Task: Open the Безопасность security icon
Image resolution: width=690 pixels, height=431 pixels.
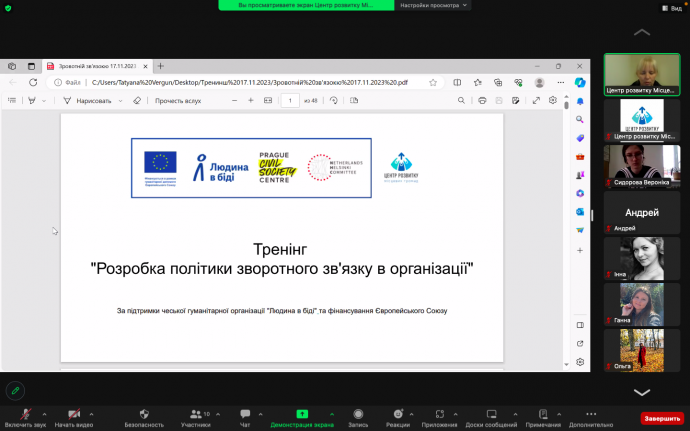Action: (144, 415)
